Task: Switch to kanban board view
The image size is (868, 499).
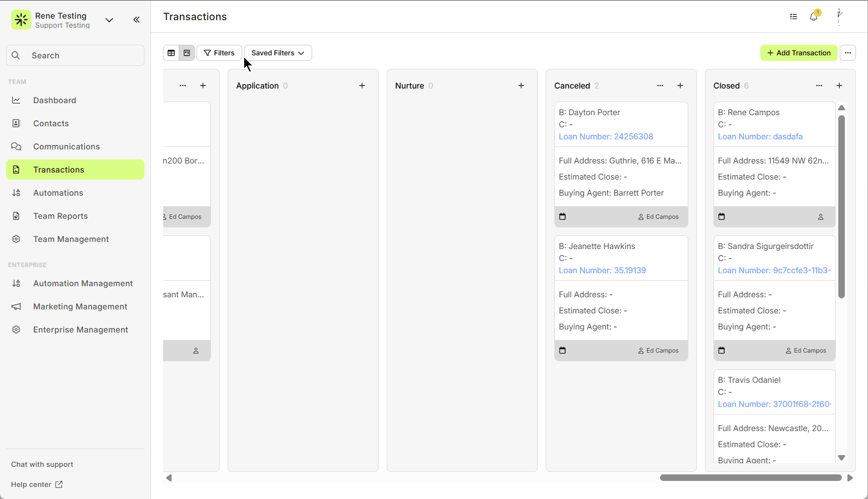Action: (187, 53)
